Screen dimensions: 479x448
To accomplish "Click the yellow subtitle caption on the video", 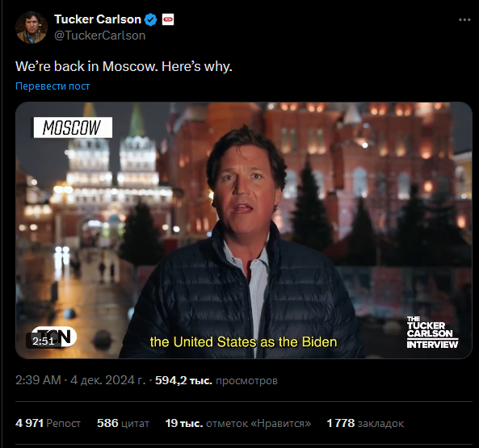I will tap(243, 341).
